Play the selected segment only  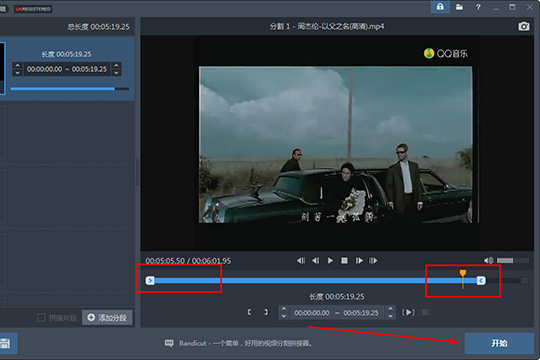pyautogui.click(x=408, y=313)
